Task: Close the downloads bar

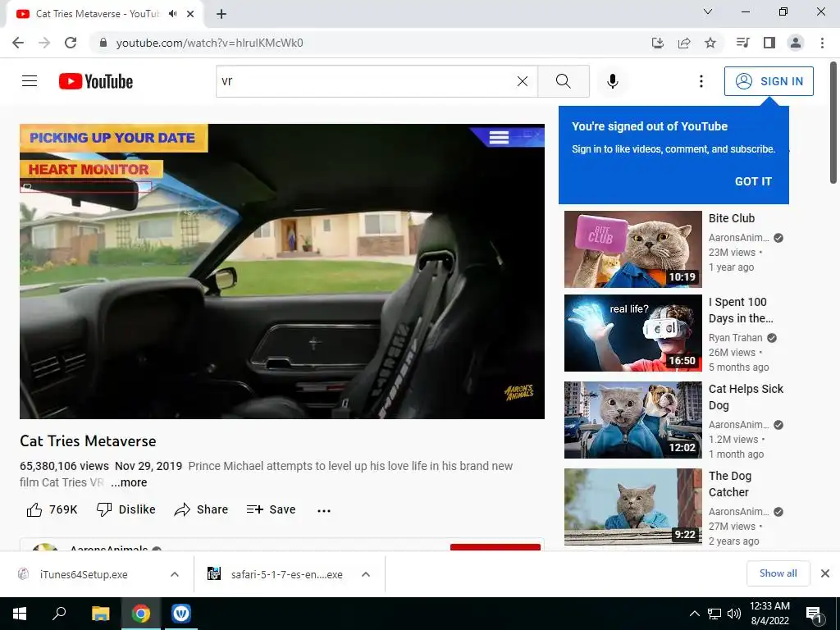Action: 825,573
